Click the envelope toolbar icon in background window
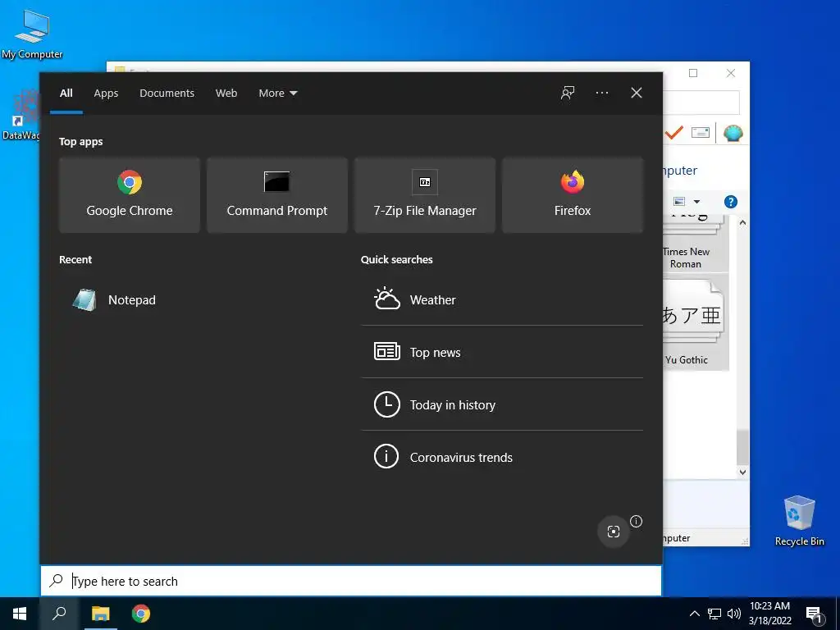The height and width of the screenshot is (630, 840). click(x=701, y=132)
